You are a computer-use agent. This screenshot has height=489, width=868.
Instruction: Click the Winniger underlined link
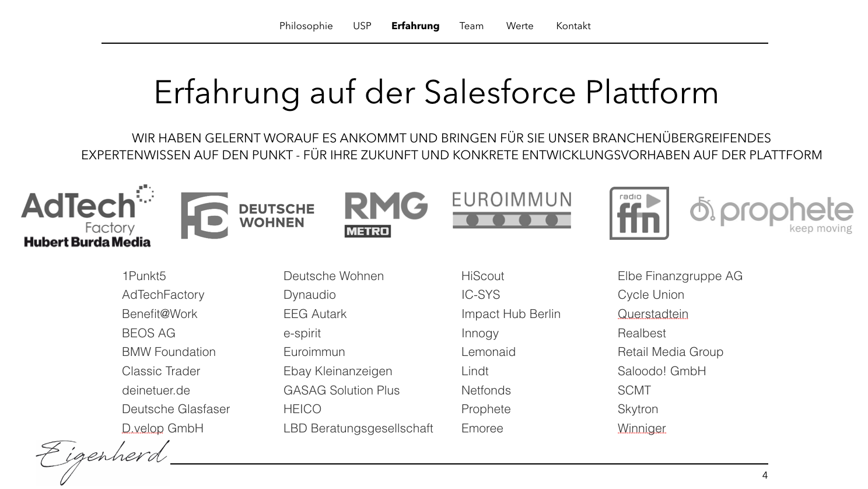tap(641, 428)
